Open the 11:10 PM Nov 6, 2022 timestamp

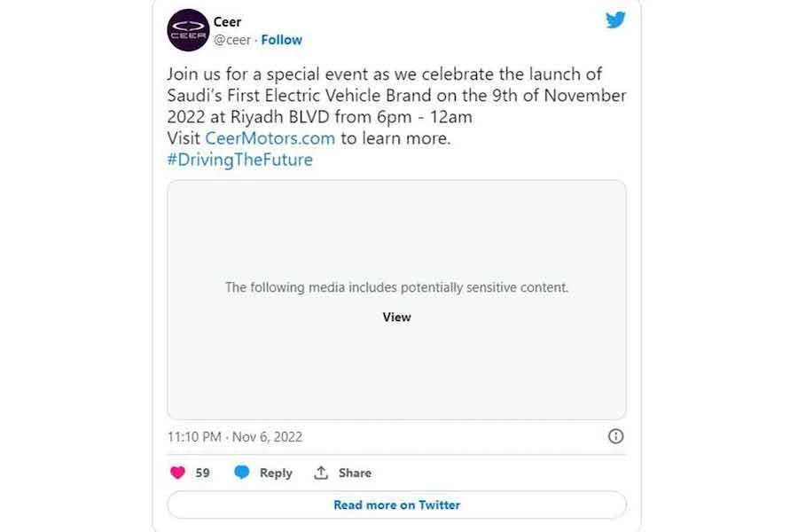235,436
